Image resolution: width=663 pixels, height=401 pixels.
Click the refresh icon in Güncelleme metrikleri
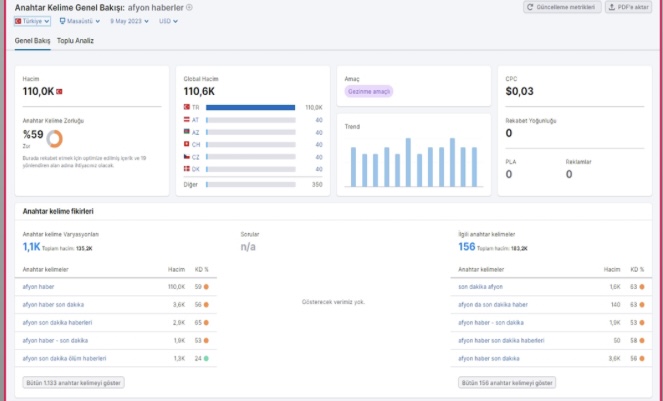530,7
